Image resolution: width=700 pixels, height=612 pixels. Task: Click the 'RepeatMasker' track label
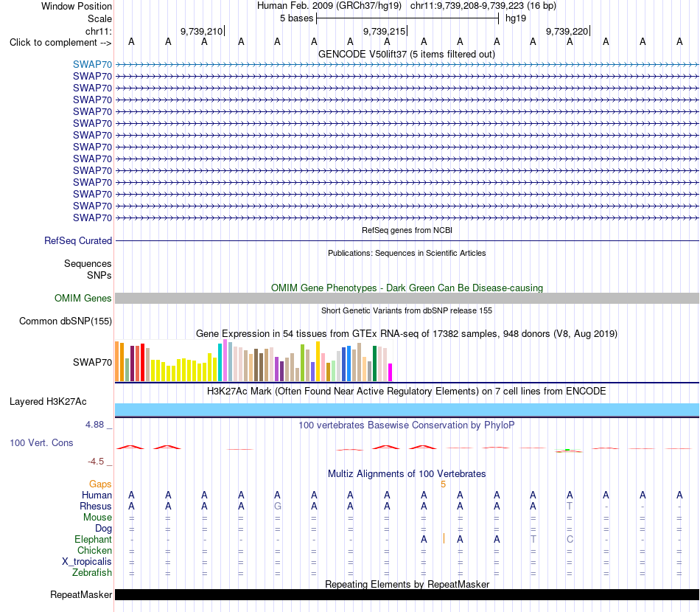(81, 594)
